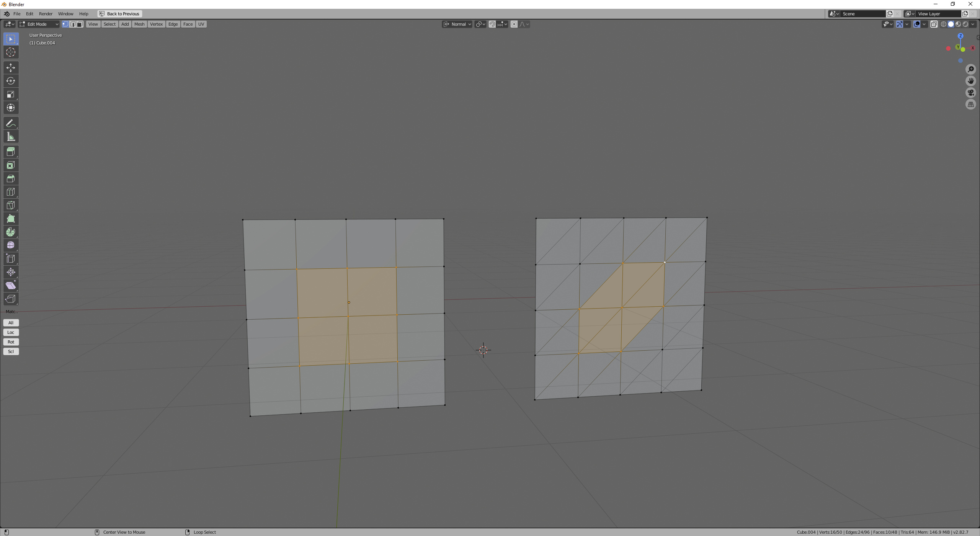The height and width of the screenshot is (536, 980).
Task: Click the Rot match button
Action: (x=11, y=342)
